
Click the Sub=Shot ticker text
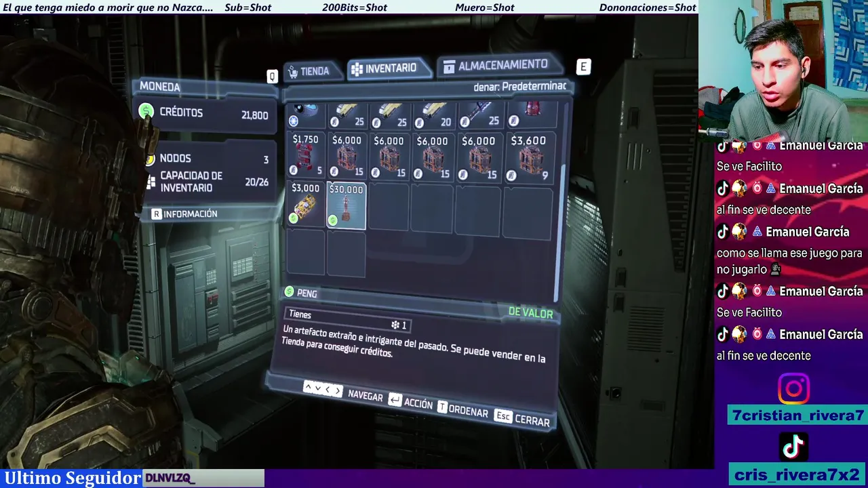click(x=248, y=7)
